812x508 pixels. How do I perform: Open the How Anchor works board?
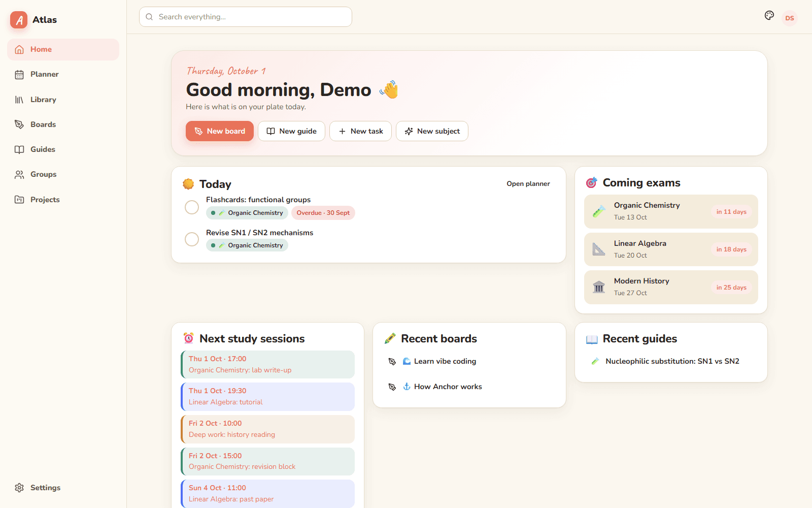(469, 387)
